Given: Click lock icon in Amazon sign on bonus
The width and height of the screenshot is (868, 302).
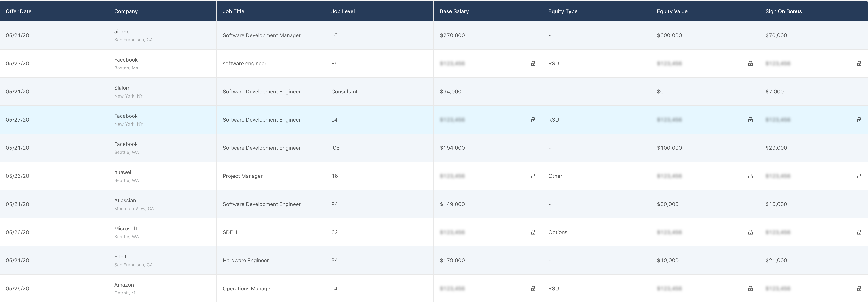Looking at the screenshot, I should click(x=859, y=288).
